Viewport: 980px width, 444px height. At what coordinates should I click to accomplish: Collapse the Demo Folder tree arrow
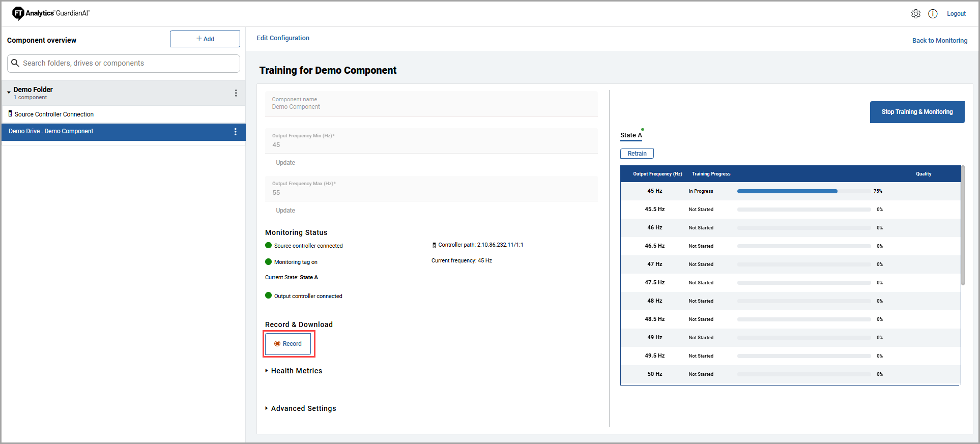(9, 93)
